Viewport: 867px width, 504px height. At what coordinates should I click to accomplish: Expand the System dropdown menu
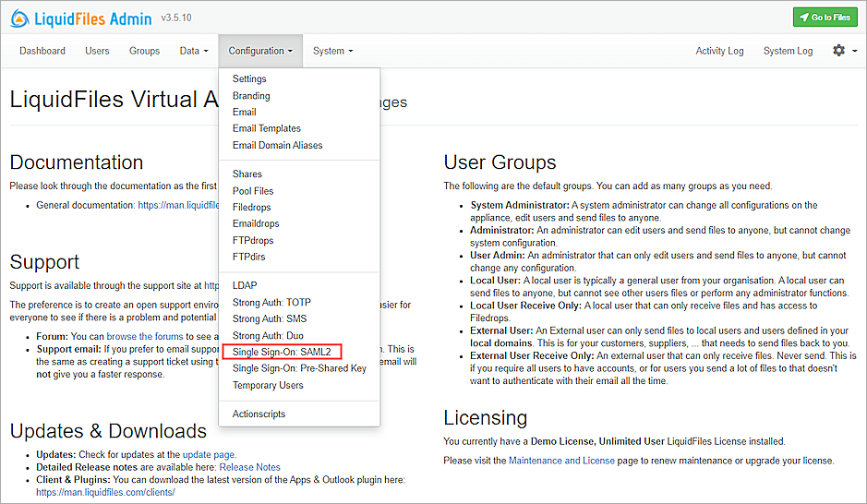(x=333, y=51)
